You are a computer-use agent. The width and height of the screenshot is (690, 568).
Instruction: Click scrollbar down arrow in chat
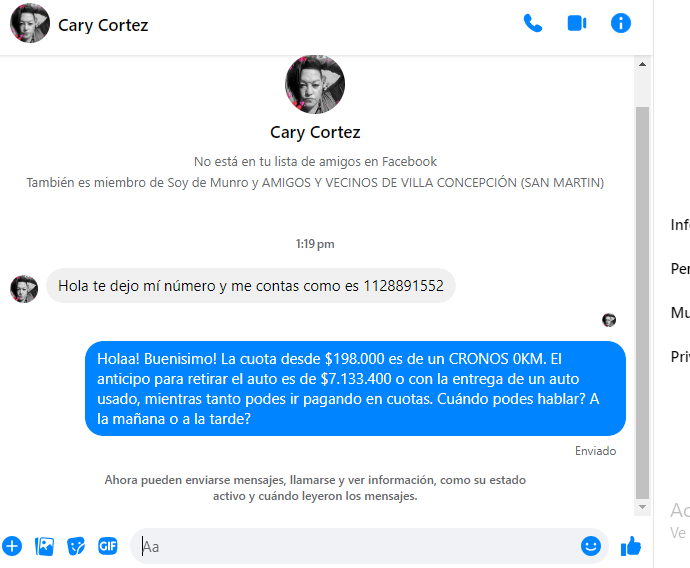[x=642, y=507]
